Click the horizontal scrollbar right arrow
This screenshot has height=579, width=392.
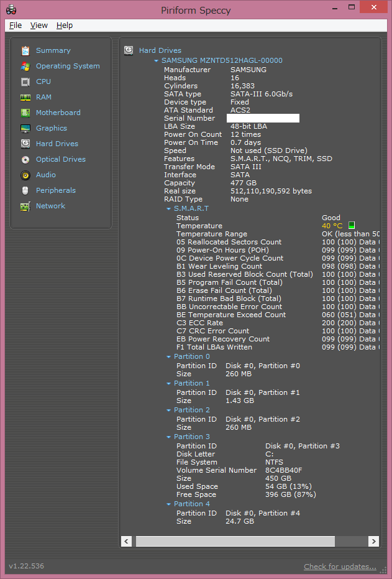373,541
